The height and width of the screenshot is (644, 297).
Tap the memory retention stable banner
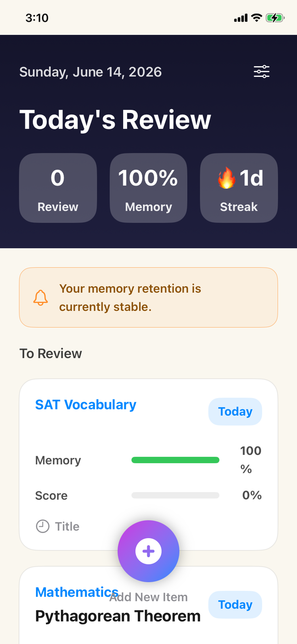148,298
